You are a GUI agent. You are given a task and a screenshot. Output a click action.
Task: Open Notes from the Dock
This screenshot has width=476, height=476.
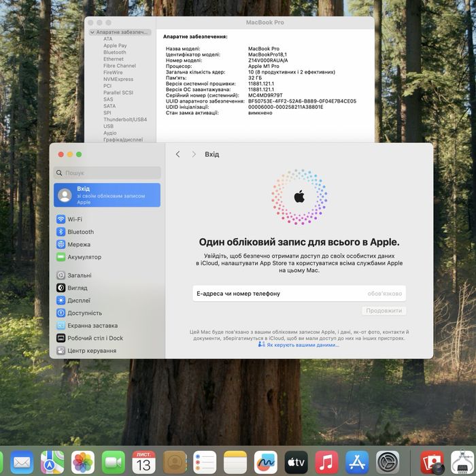235,462
